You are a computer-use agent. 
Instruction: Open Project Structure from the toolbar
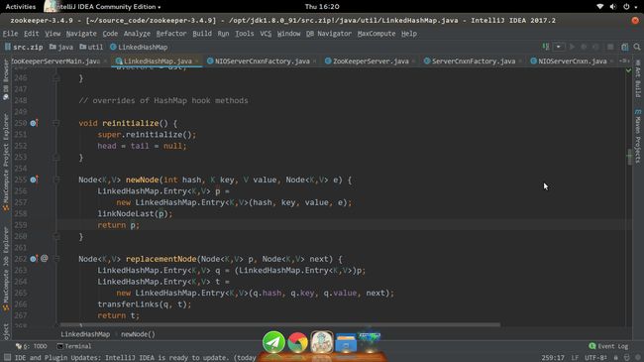tap(625, 47)
